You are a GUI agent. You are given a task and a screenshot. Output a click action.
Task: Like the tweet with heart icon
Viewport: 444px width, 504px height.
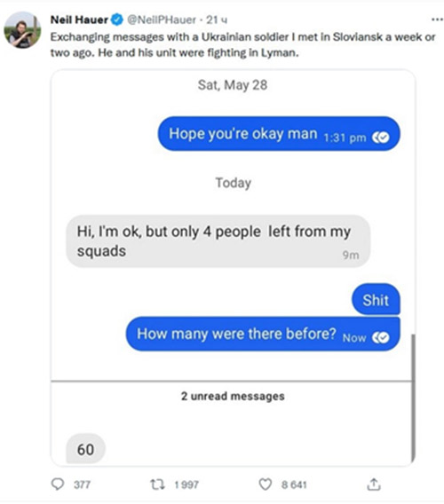[266, 484]
